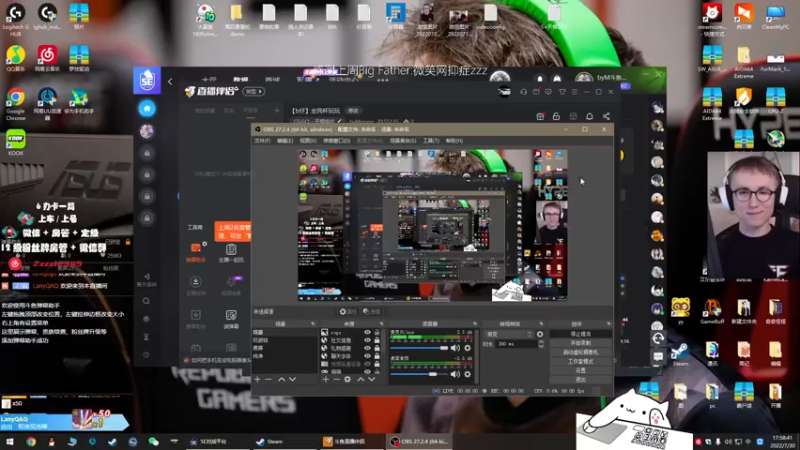Click the 开始录制 button in OBS

581,343
